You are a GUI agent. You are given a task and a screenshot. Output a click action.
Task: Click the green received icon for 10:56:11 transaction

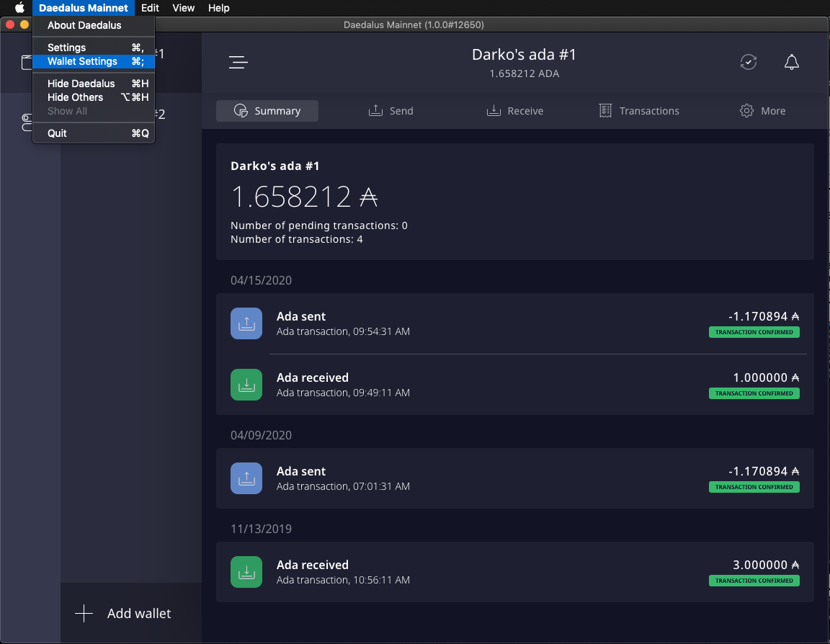[x=246, y=572]
